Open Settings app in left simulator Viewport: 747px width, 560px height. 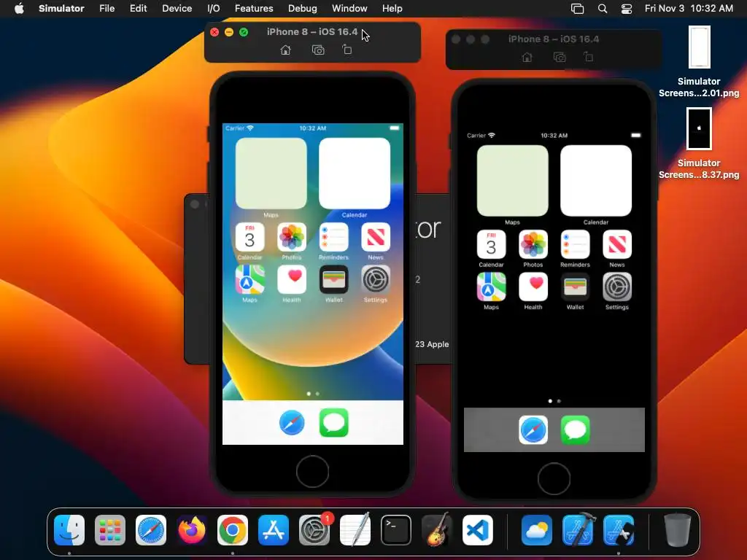tap(376, 279)
